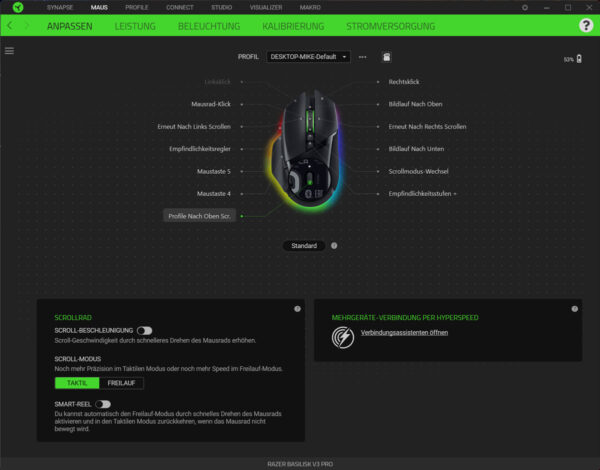Enable the Scroll-Beschleunigung toggle
Screen dimensions: 600x470
[x=145, y=330]
